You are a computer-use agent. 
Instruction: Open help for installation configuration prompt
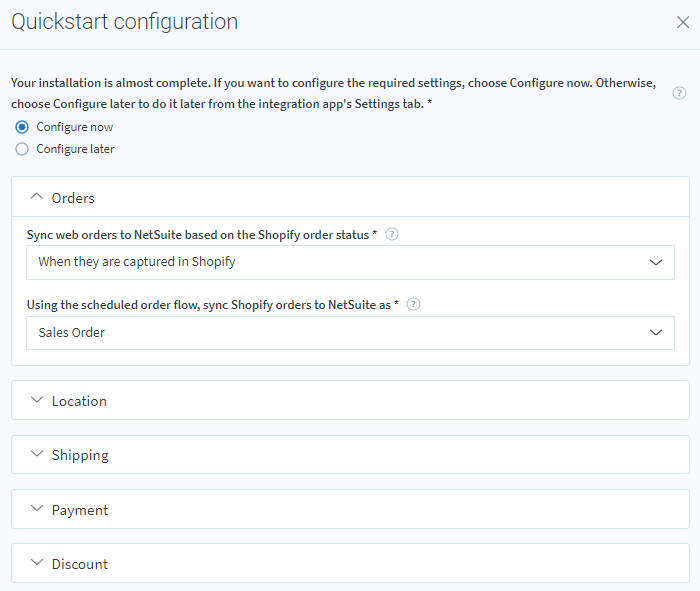679,93
